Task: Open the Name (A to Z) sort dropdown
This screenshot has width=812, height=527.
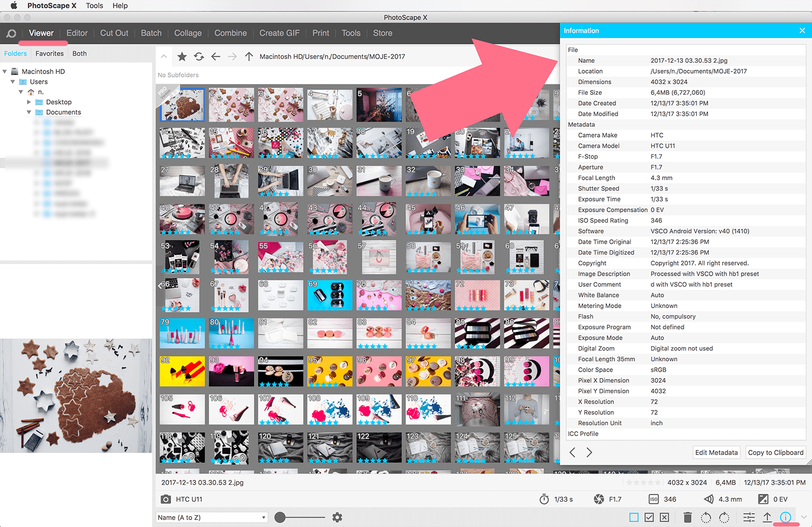Action: pyautogui.click(x=212, y=517)
